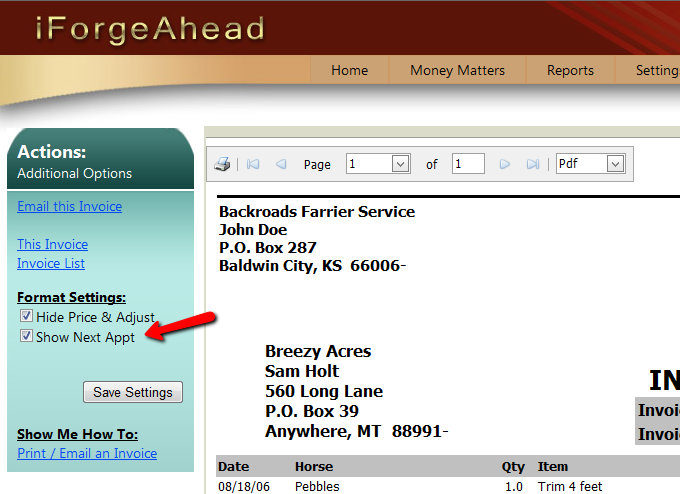Open the page number dropdown
The image size is (680, 494).
pos(400,164)
